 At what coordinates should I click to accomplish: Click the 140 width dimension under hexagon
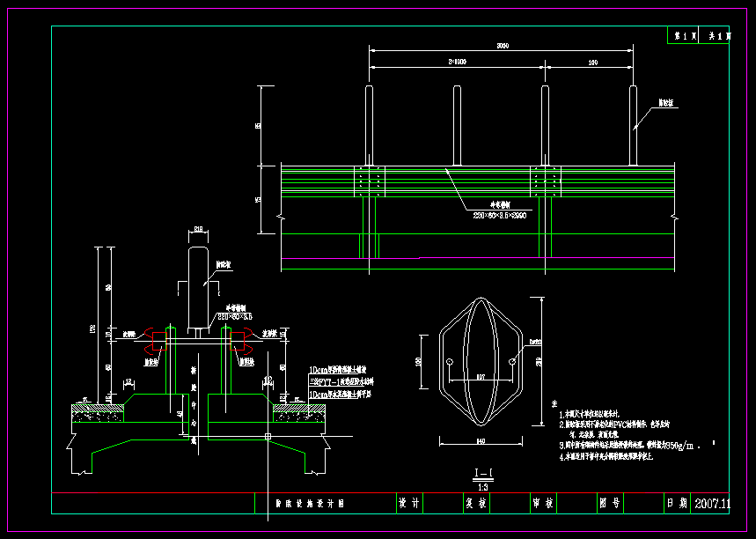(481, 439)
